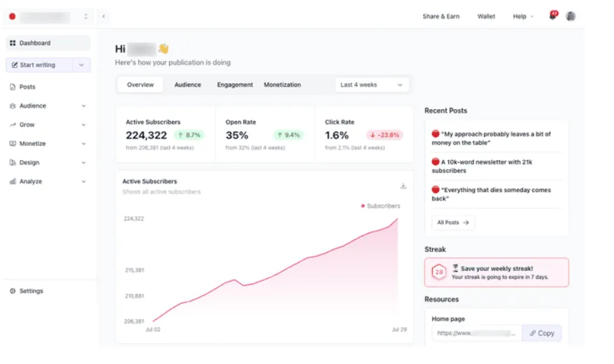Click the Design sidebar icon

click(x=13, y=162)
